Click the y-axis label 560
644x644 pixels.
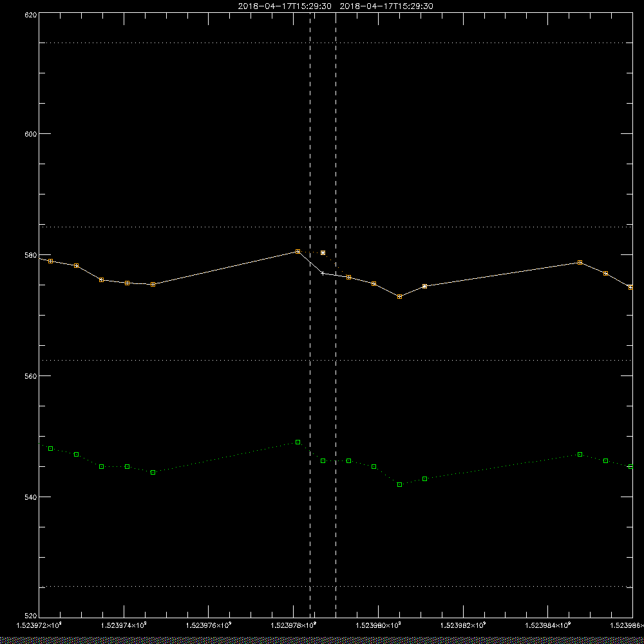click(32, 376)
